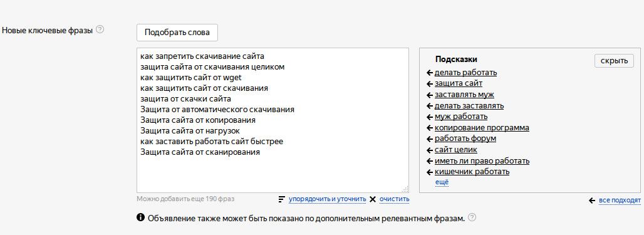Viewport: 644px width, 235px height.
Task: Add suggestion сайт целик
Action: tap(456, 150)
